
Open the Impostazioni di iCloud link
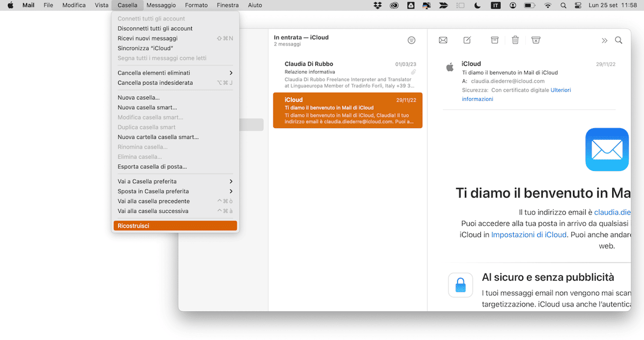(529, 235)
